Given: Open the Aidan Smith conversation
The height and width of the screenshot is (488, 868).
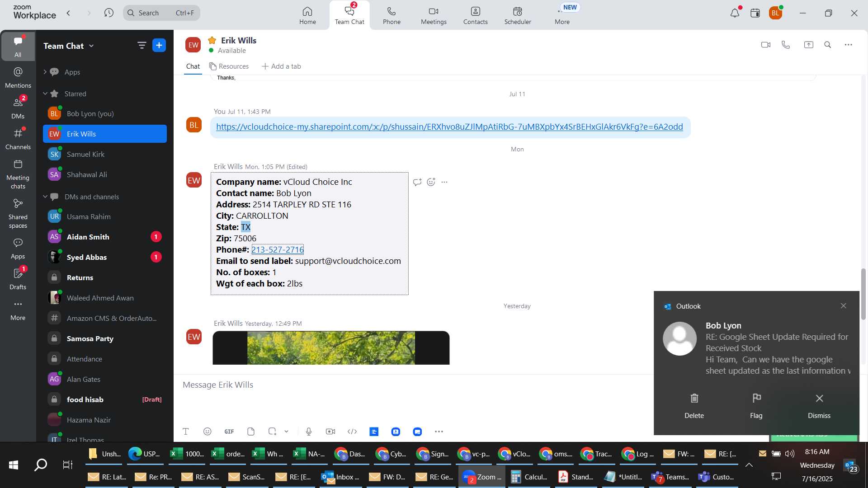Looking at the screenshot, I should [x=105, y=237].
